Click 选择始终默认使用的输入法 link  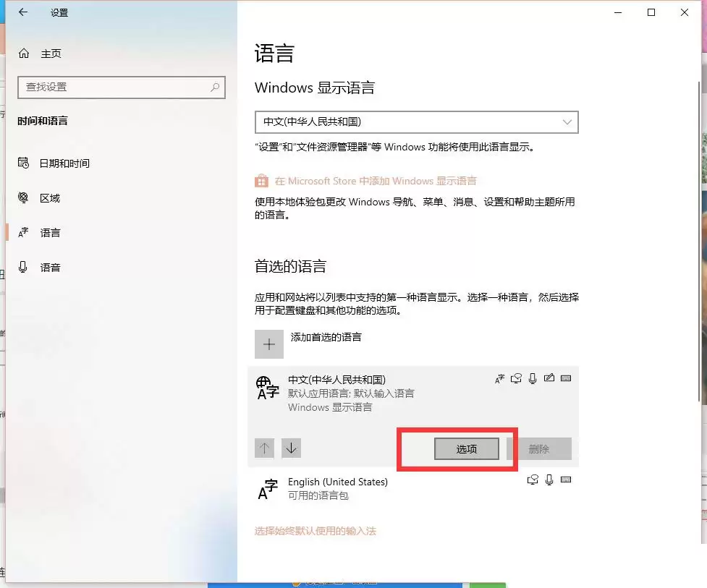[x=316, y=531]
